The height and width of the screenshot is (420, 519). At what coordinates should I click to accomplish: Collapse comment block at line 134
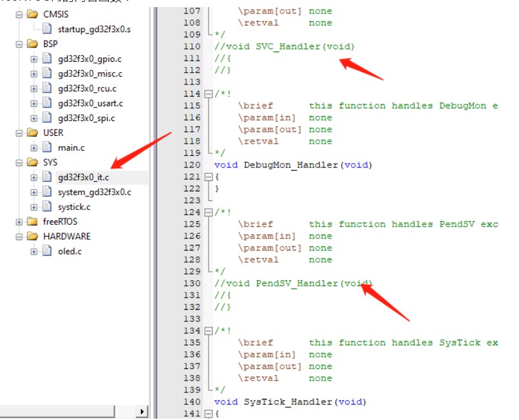[208, 331]
